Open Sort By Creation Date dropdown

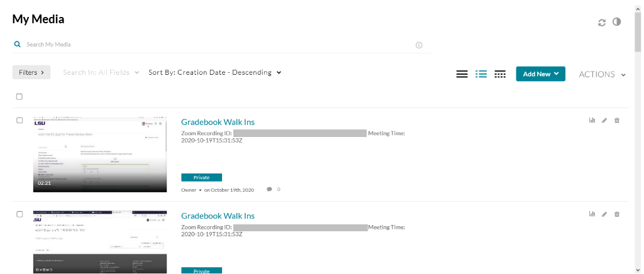click(x=215, y=72)
